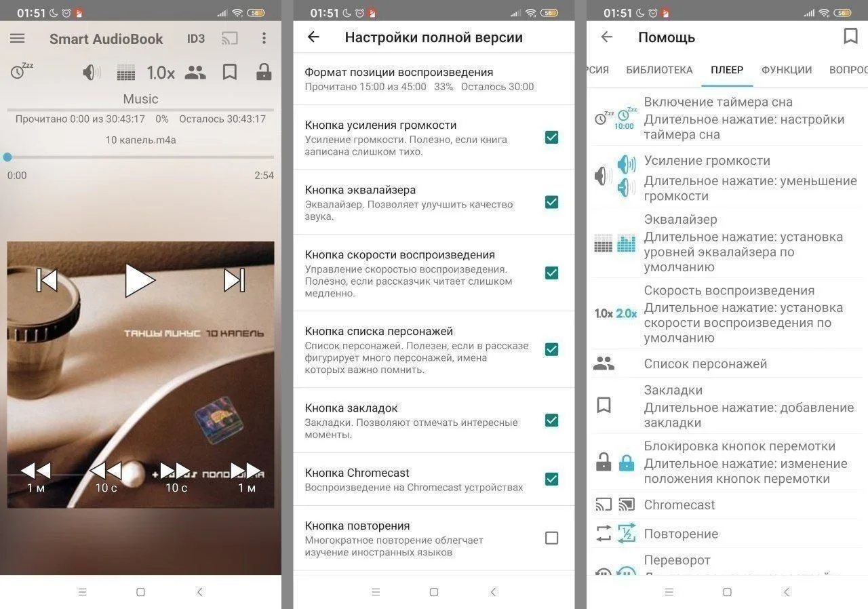This screenshot has width=868, height=609.
Task: Tap the Усиление громкости help text
Action: 707,161
